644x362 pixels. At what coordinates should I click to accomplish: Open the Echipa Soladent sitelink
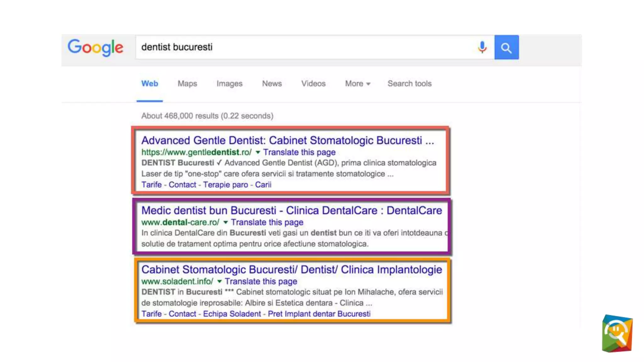point(232,314)
